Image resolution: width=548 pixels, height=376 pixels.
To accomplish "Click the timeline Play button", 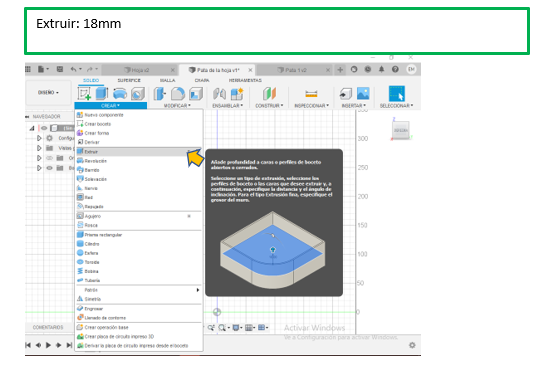I will click(49, 345).
